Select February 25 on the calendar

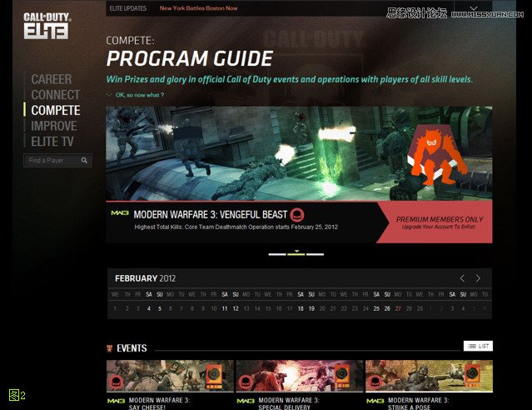[376, 308]
